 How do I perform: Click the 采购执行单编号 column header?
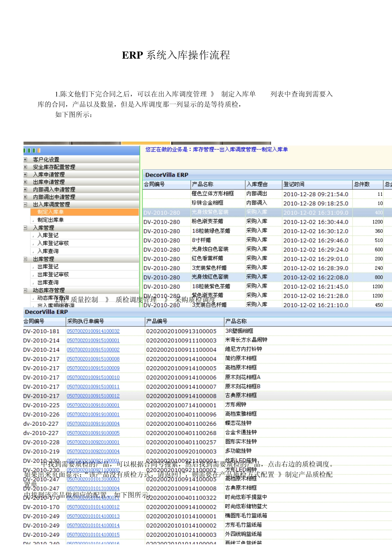click(105, 321)
